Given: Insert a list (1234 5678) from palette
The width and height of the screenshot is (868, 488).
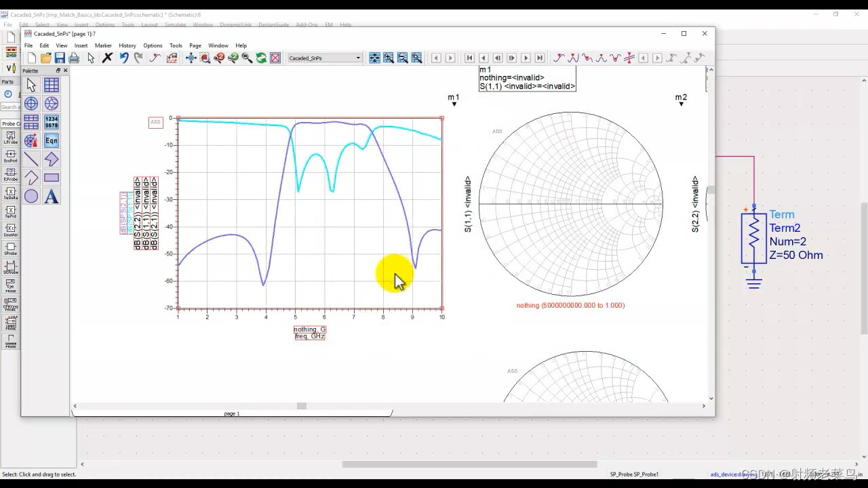Looking at the screenshot, I should [52, 122].
